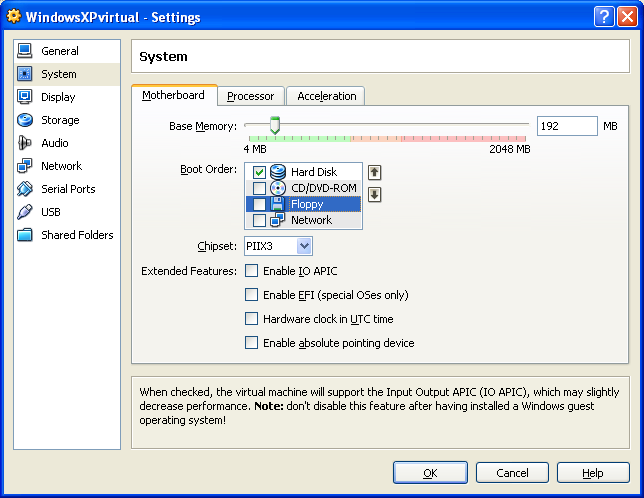Click the Display screen icon in sidebar
The height and width of the screenshot is (498, 644).
(25, 97)
